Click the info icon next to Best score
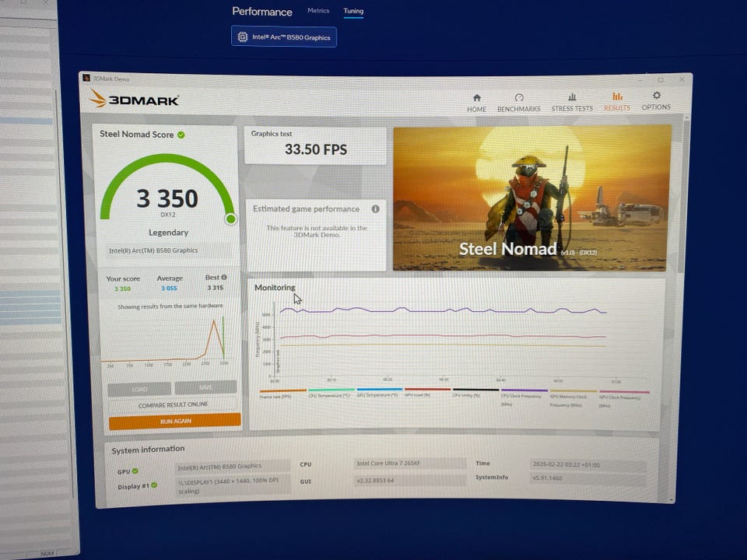747x560 pixels. pyautogui.click(x=224, y=277)
